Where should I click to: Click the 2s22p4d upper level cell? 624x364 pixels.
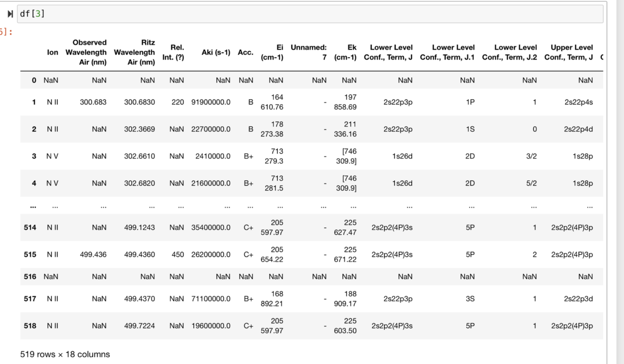(579, 129)
